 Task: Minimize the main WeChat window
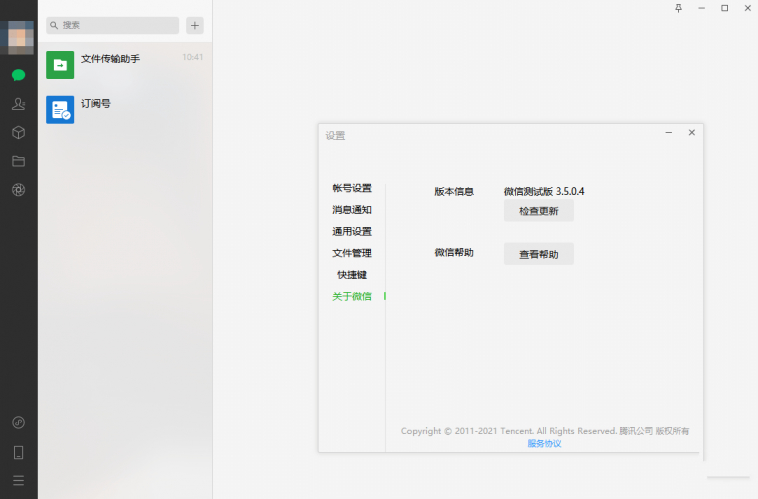pos(701,8)
